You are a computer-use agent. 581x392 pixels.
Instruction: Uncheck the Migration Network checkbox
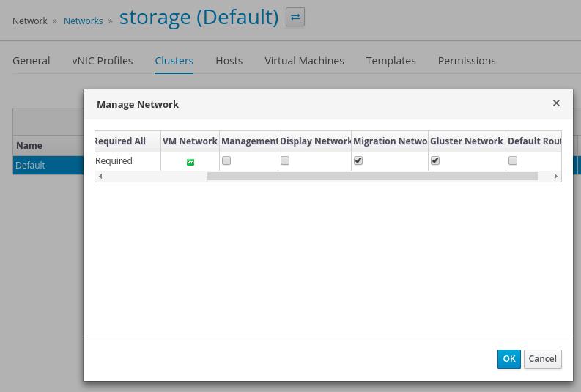[x=358, y=161]
